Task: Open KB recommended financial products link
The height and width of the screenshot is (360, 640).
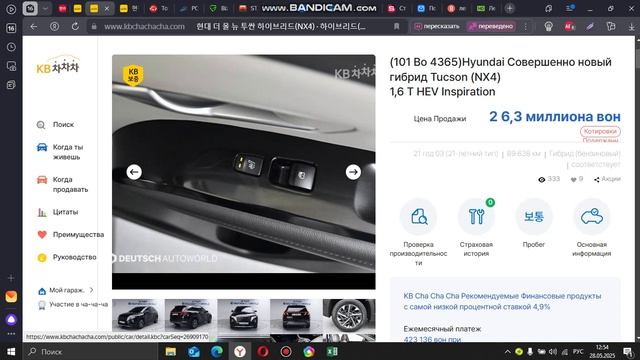Action: [x=502, y=301]
